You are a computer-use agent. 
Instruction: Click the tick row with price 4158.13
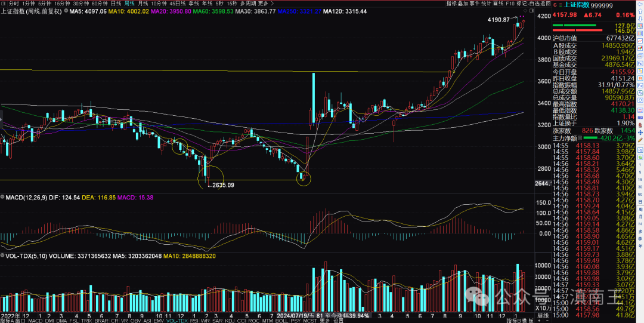click(593, 145)
